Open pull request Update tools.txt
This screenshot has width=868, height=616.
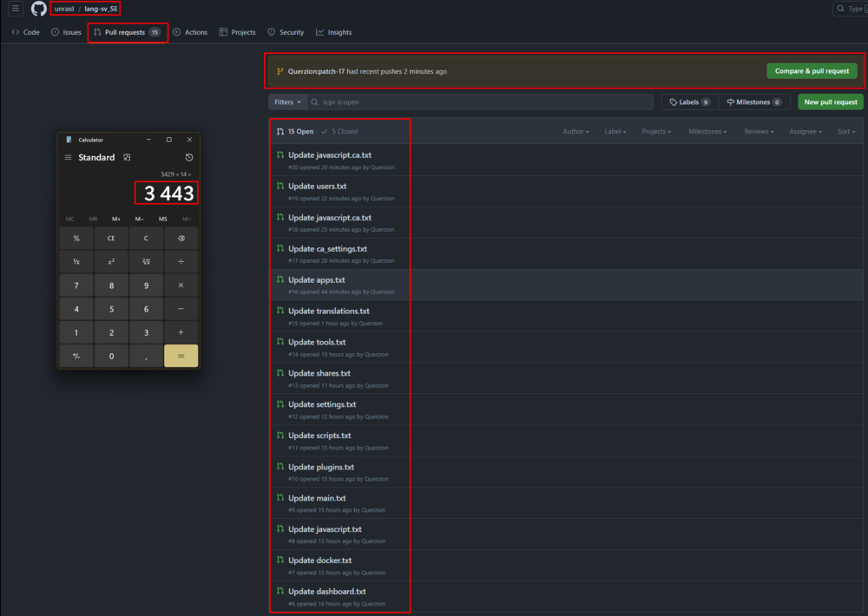tap(317, 342)
